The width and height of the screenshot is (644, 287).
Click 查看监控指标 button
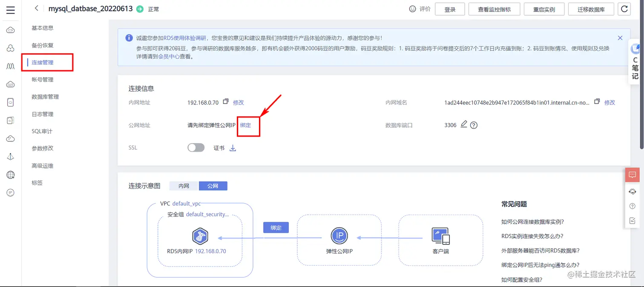click(494, 9)
